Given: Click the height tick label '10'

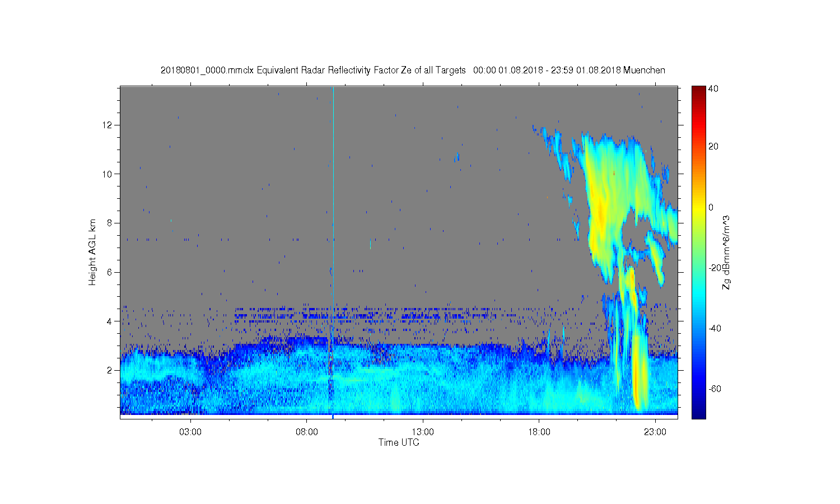Looking at the screenshot, I should (x=108, y=174).
